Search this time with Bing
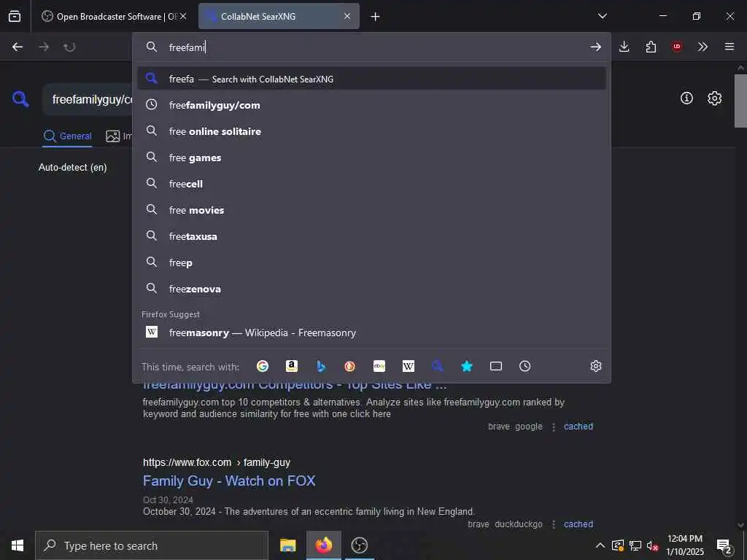 pos(321,366)
